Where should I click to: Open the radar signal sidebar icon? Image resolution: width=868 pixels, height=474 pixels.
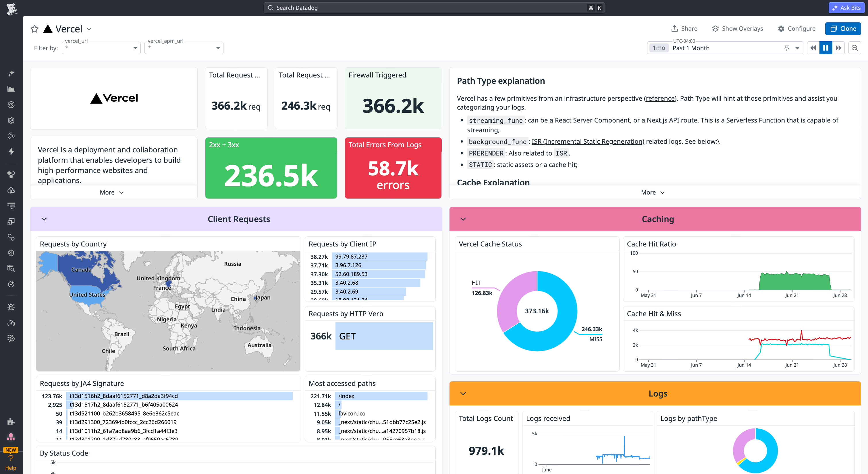[x=11, y=136]
